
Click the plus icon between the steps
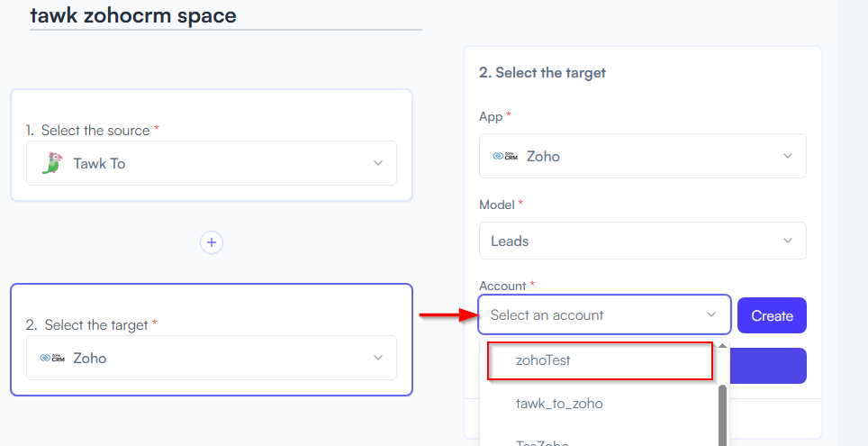[212, 242]
